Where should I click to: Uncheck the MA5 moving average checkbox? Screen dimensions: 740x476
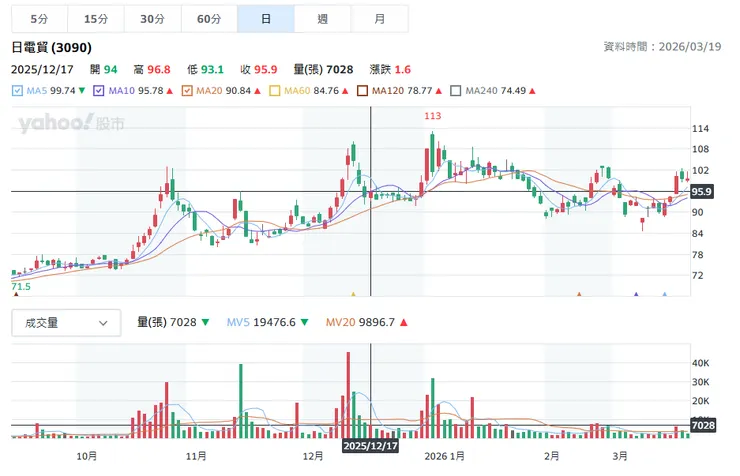coord(17,91)
